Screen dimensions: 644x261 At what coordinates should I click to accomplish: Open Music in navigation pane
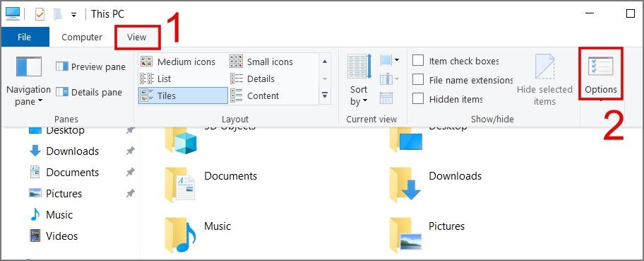[51, 215]
